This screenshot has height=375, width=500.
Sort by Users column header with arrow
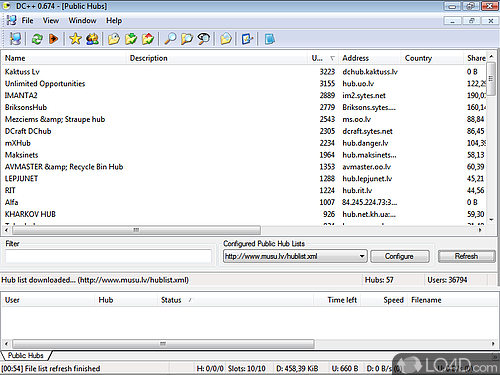323,58
